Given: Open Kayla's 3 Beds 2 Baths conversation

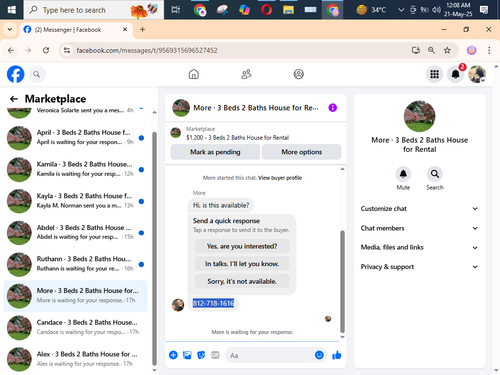Looking at the screenshot, I should (76, 201).
